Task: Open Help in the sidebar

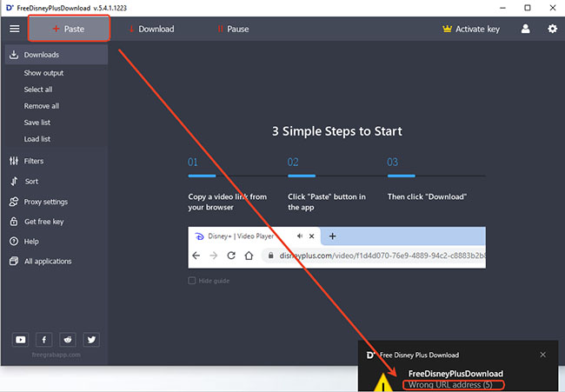Action: click(x=31, y=242)
